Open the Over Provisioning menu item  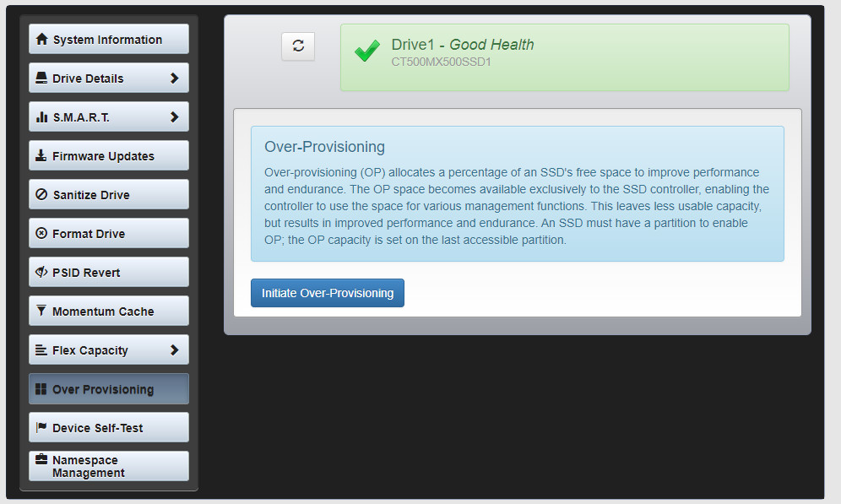click(x=108, y=389)
